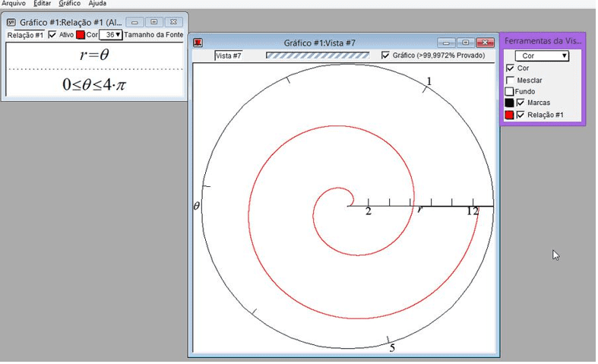Close the Gráfico #1:Relação #1 window
This screenshot has width=598, height=364.
pyautogui.click(x=173, y=22)
